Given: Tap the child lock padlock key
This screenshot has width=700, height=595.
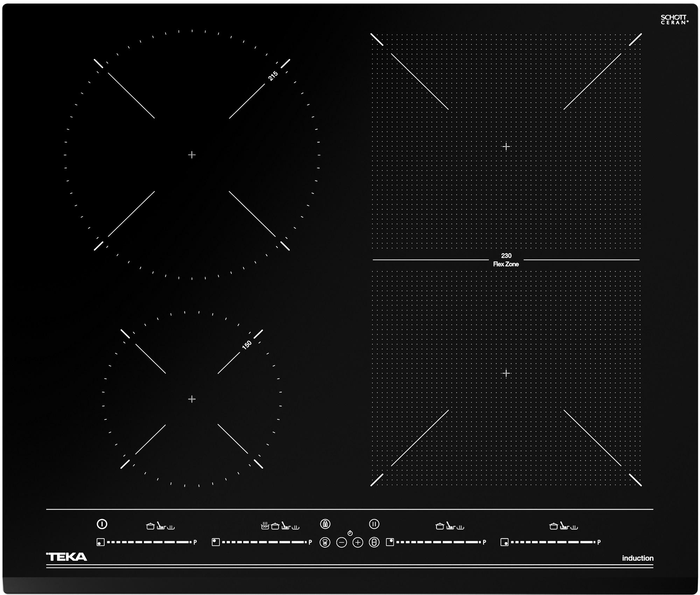Looking at the screenshot, I should (325, 524).
